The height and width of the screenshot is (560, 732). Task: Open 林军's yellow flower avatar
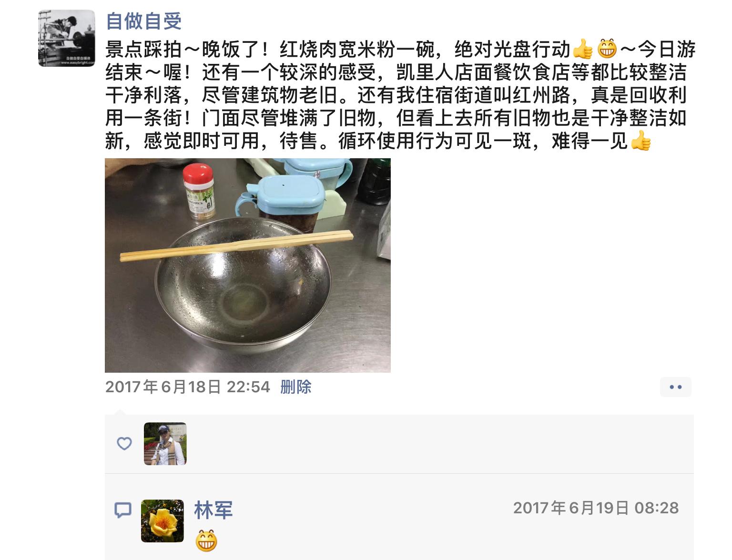[163, 521]
